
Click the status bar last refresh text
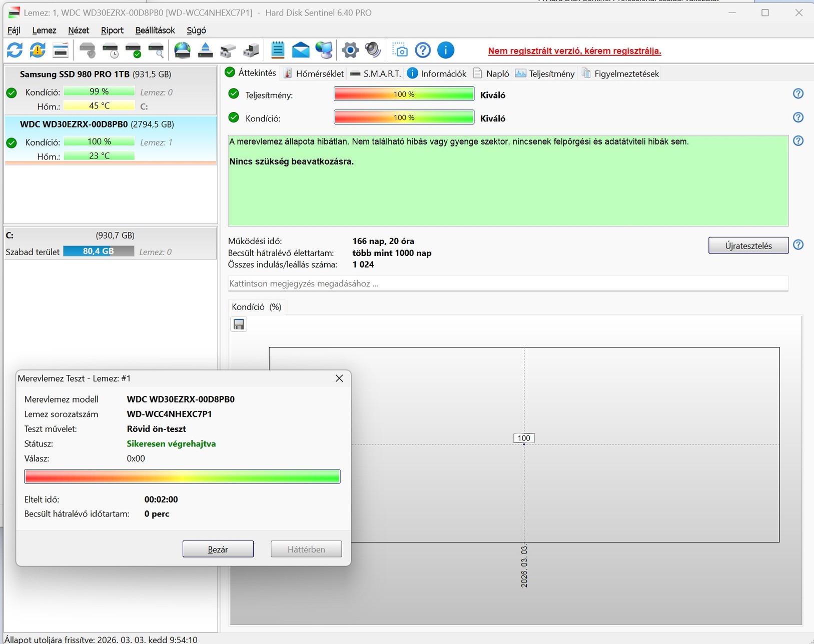101,639
